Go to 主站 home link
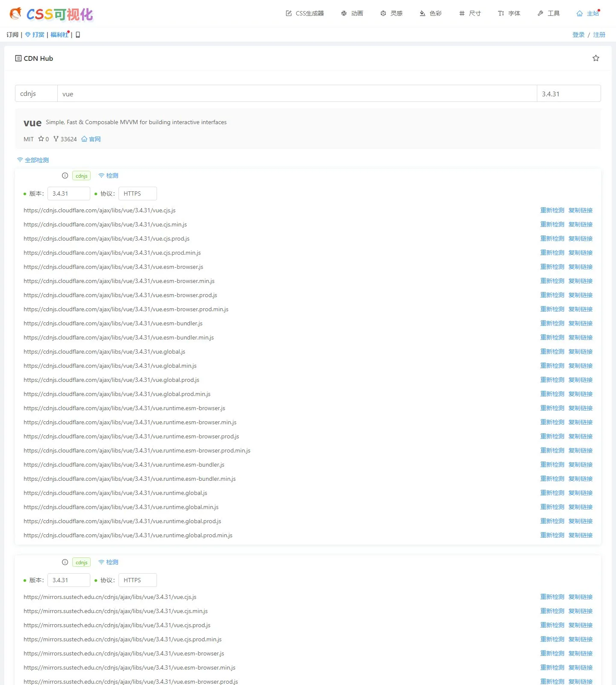This screenshot has width=616, height=685. (588, 13)
